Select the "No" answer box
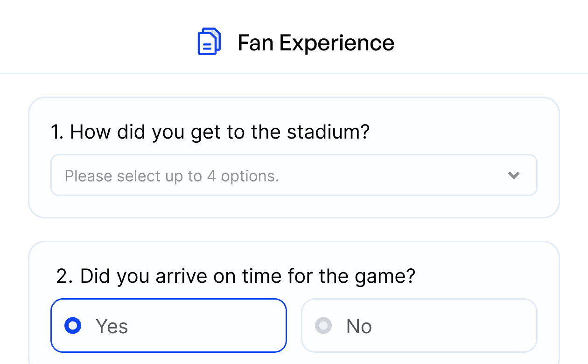 click(x=419, y=326)
